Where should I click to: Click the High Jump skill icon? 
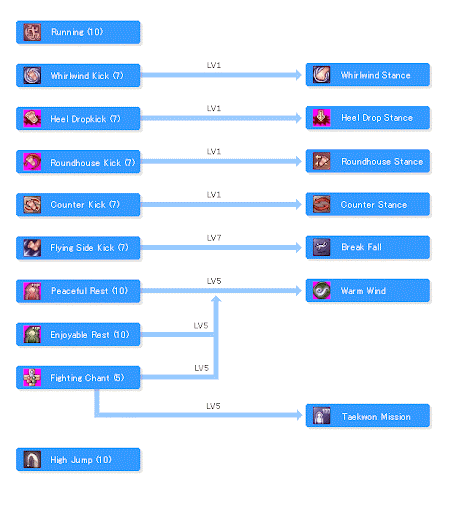pos(32,460)
